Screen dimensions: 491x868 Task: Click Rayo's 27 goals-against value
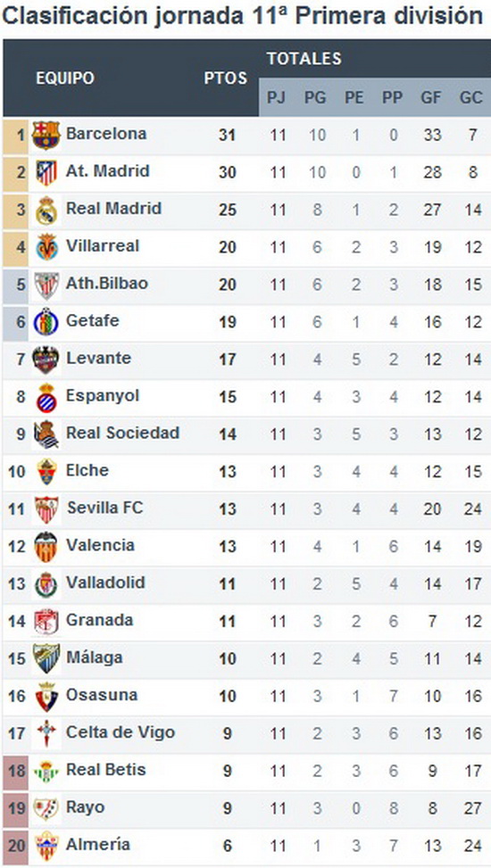pos(473,808)
